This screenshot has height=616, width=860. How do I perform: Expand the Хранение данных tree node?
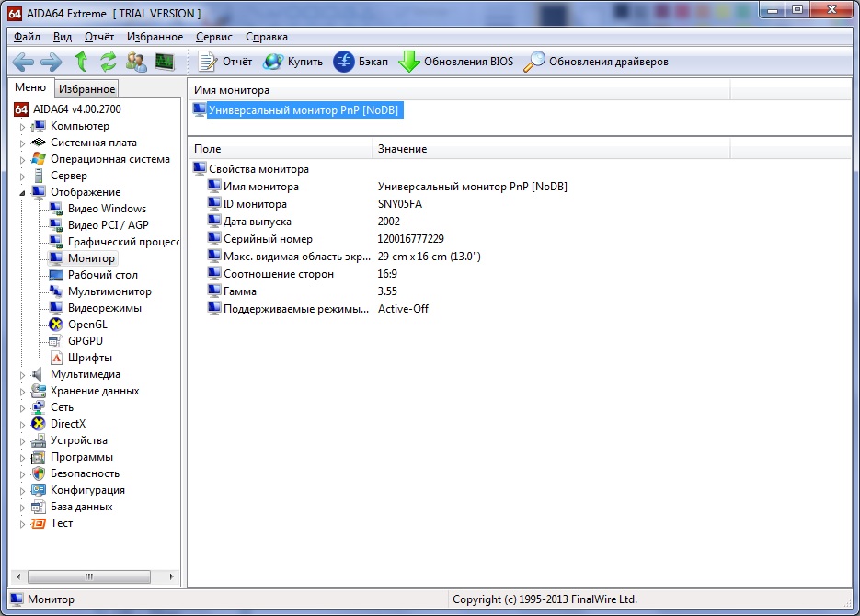coord(23,391)
